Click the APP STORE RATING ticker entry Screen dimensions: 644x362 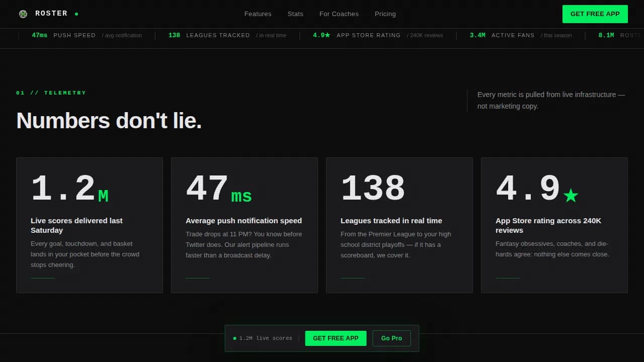click(x=378, y=35)
